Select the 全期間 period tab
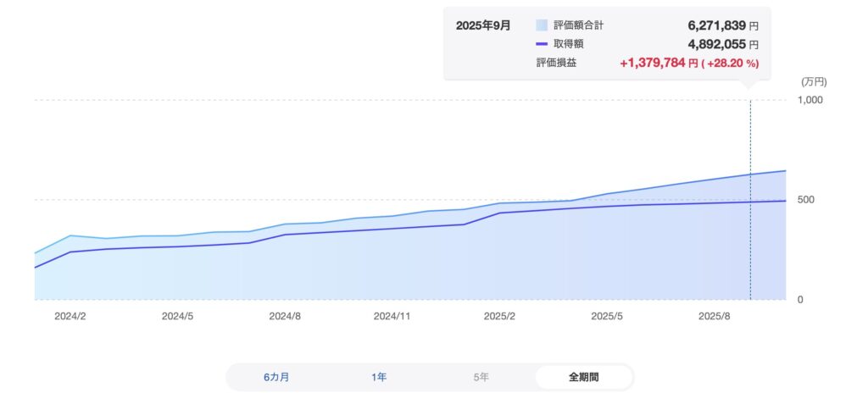The width and height of the screenshot is (868, 393). [x=583, y=377]
